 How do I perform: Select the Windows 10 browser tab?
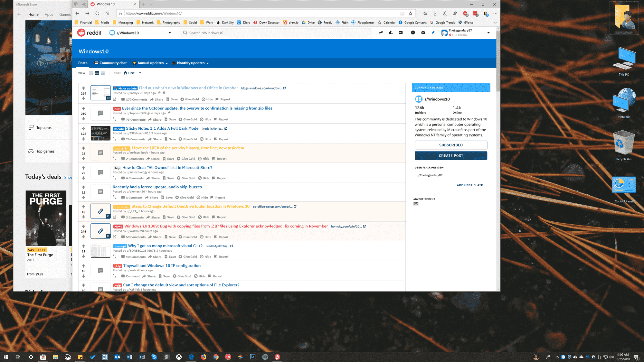pos(113,4)
